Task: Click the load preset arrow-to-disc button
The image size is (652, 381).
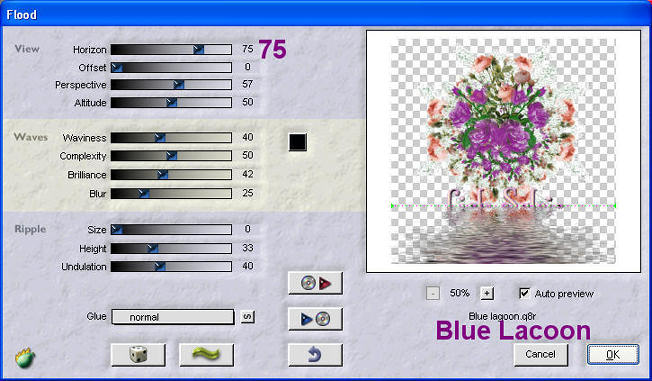Action: click(x=315, y=319)
